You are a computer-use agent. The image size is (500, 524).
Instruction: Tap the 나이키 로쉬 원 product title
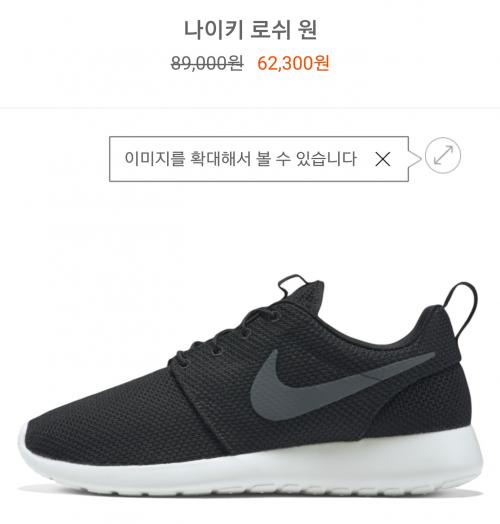[x=251, y=30]
